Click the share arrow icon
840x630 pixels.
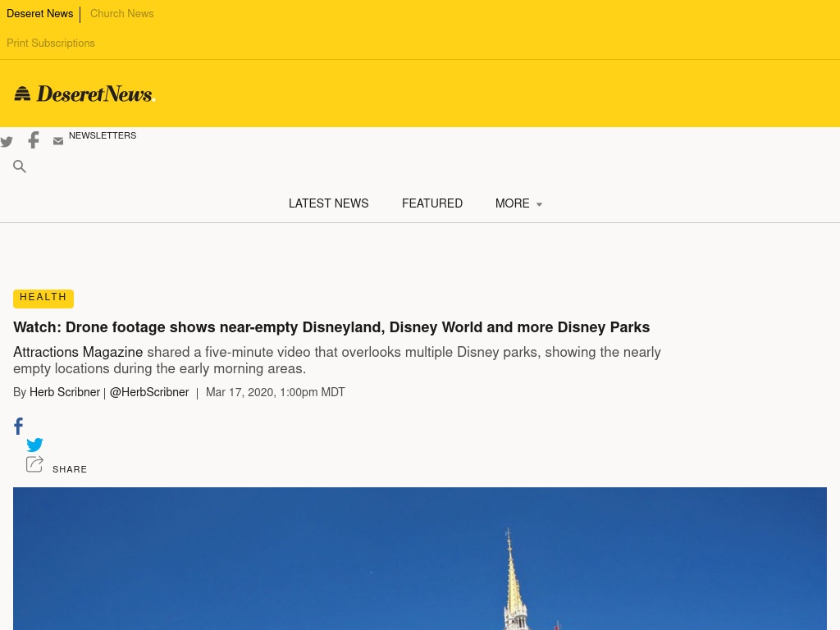[34, 464]
